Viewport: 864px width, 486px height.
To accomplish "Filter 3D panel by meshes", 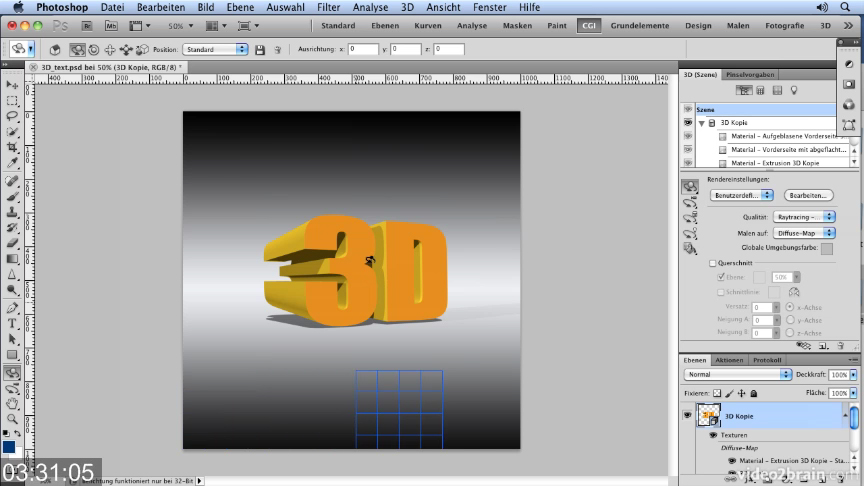I will tap(760, 90).
